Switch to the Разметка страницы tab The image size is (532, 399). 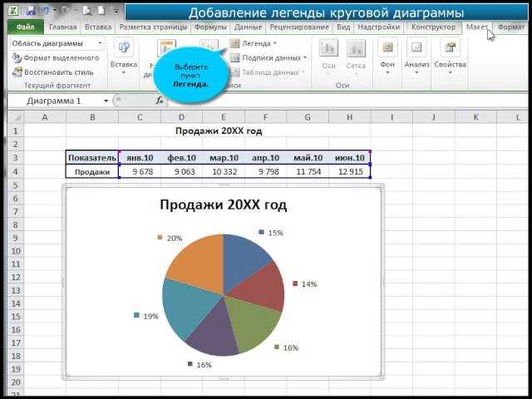[153, 27]
